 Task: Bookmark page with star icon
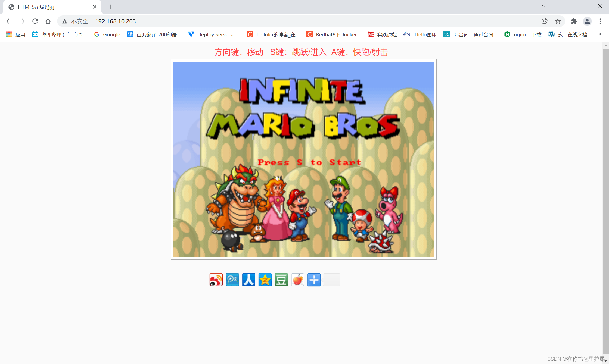(558, 21)
